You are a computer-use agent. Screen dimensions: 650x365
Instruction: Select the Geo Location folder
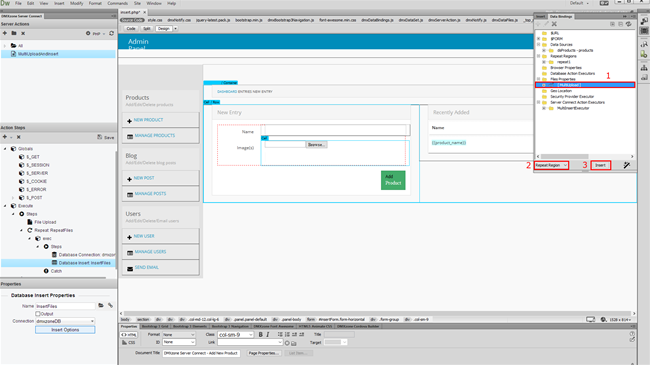point(561,91)
